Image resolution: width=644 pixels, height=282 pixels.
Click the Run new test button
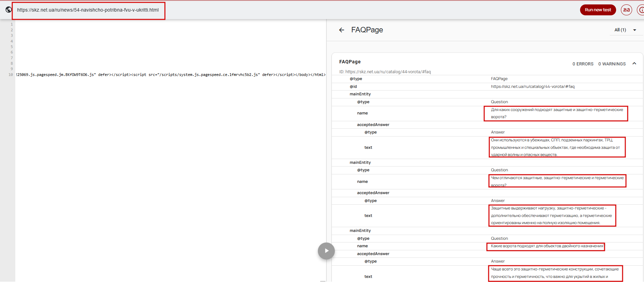point(598,10)
